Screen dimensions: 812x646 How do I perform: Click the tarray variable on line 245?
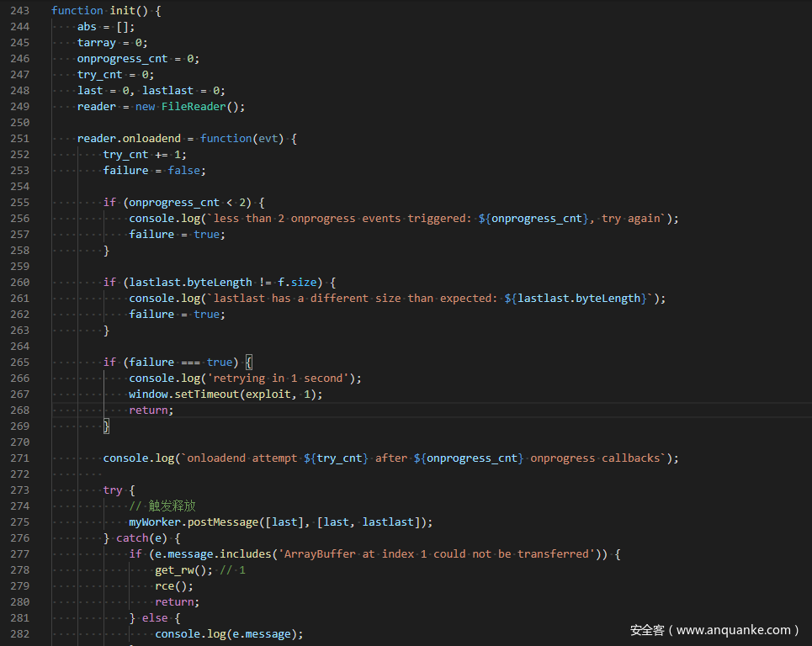click(96, 43)
